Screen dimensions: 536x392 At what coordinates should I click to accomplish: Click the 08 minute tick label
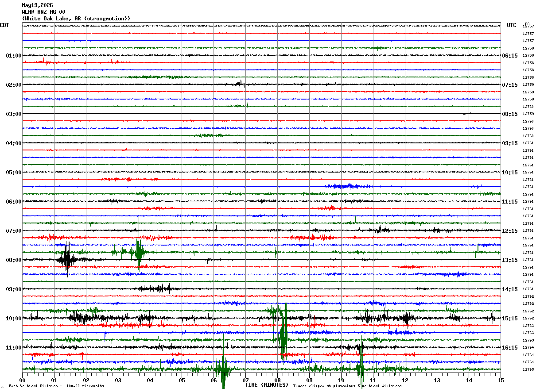pos(277,380)
